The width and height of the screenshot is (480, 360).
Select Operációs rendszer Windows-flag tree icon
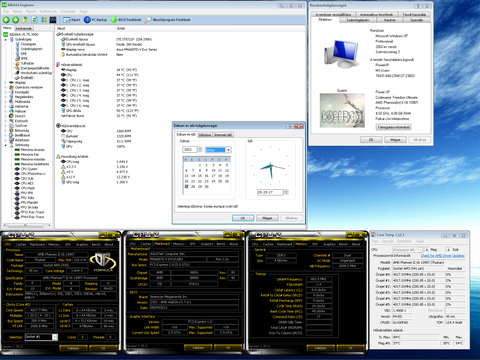pyautogui.click(x=12, y=87)
